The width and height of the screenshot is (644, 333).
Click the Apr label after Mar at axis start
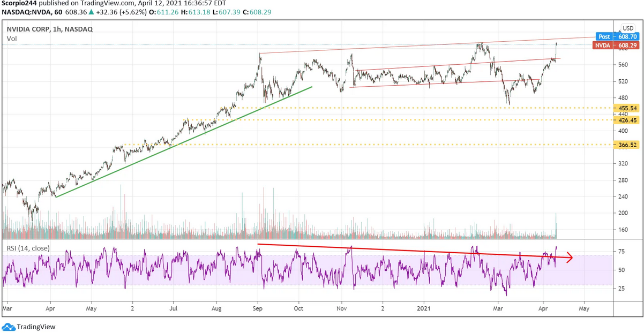[50, 309]
